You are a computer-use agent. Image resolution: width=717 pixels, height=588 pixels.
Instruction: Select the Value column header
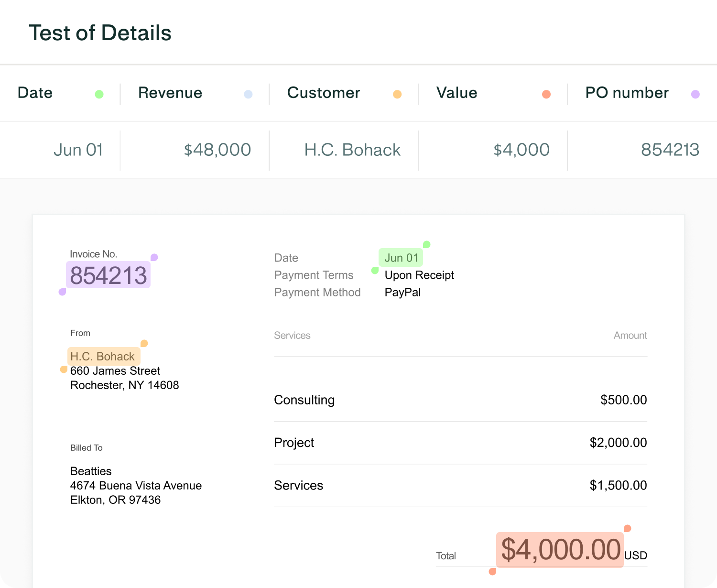pyautogui.click(x=457, y=93)
